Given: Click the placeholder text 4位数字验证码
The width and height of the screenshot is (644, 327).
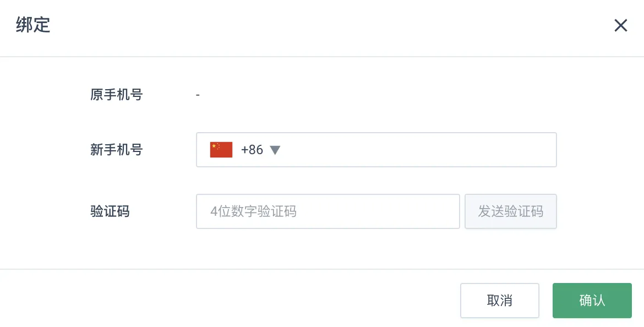Looking at the screenshot, I should point(253,211).
